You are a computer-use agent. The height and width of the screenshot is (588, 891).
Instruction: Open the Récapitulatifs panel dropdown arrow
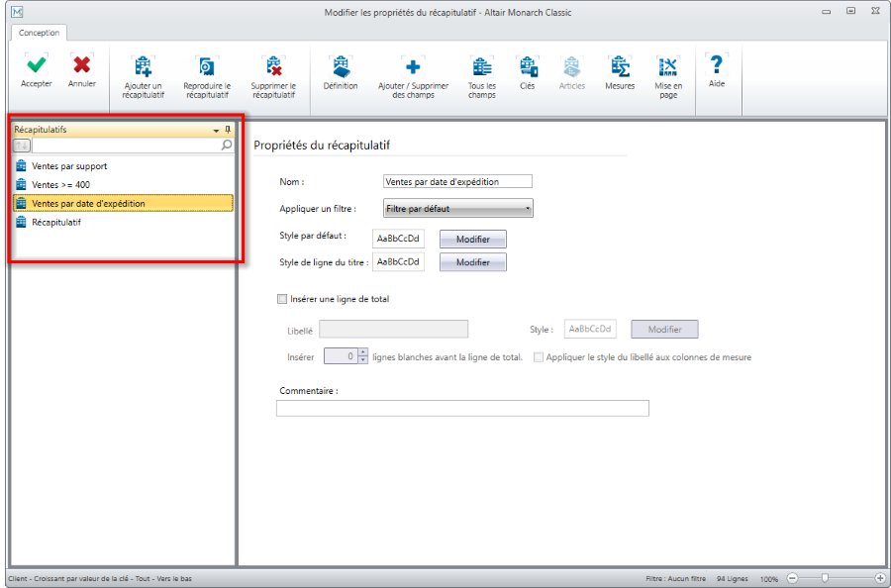point(216,131)
